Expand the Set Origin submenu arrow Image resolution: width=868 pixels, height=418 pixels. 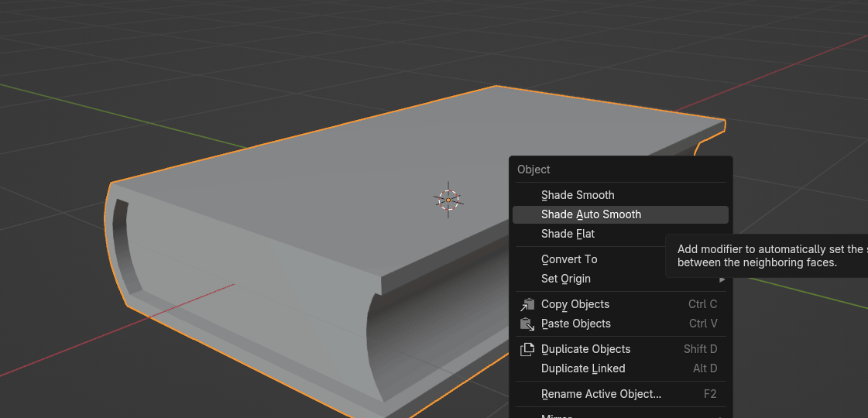(722, 279)
